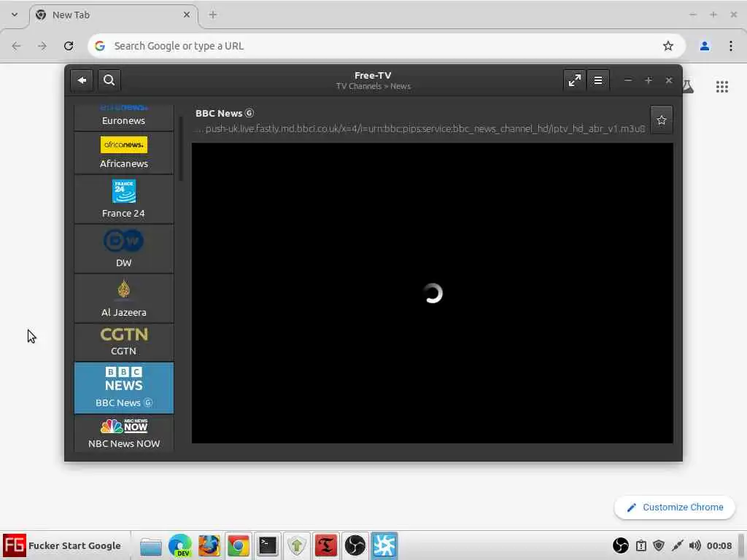Open a new Chrome tab
Screen dimensions: 747x560
tap(213, 15)
